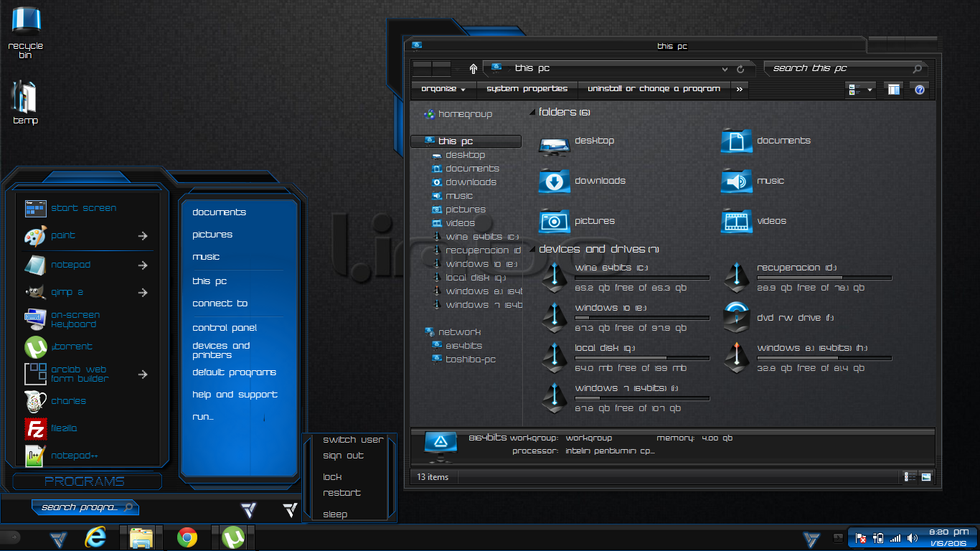This screenshot has height=551, width=980.
Task: Click the search this pc field
Action: [x=846, y=69]
